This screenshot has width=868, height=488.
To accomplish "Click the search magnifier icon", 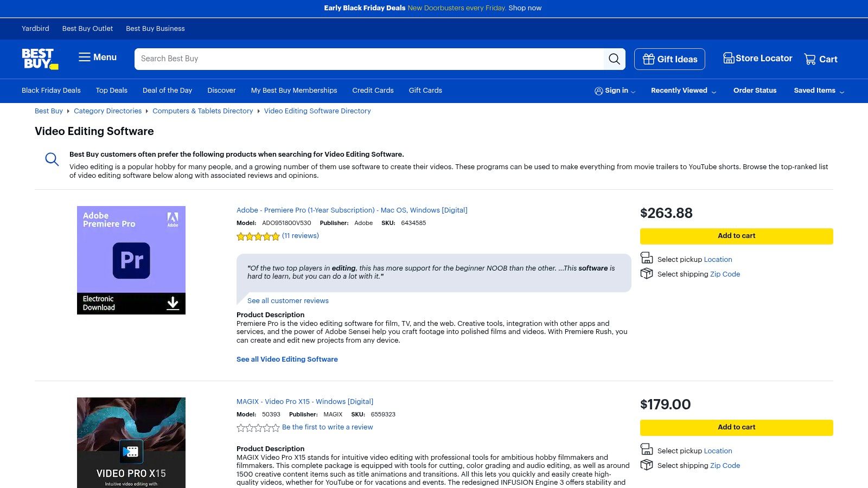I will point(614,59).
